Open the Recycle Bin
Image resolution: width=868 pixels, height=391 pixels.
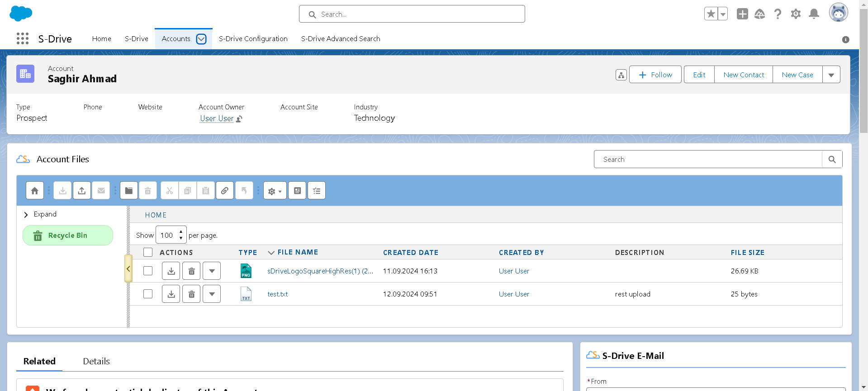pyautogui.click(x=68, y=236)
